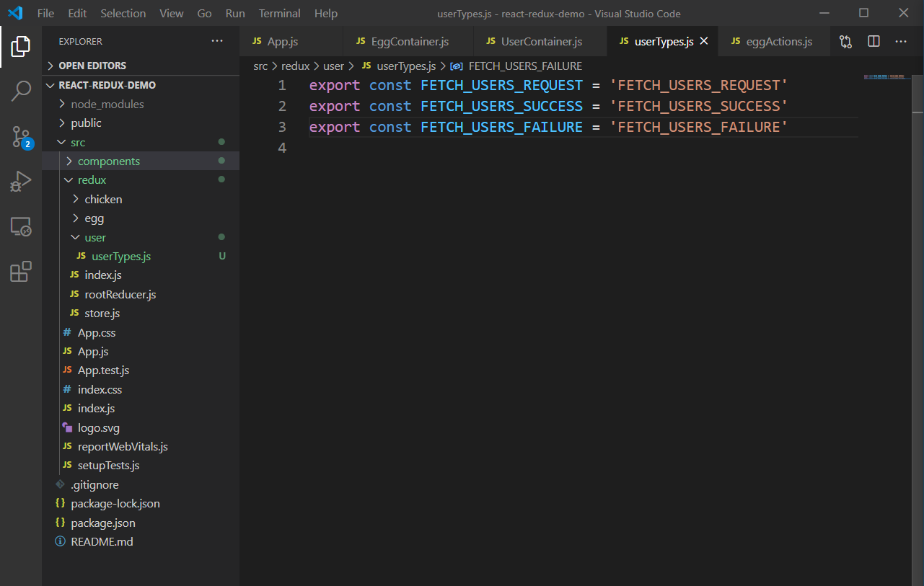Collapse the src folder
This screenshot has height=586, width=924.
141,142
